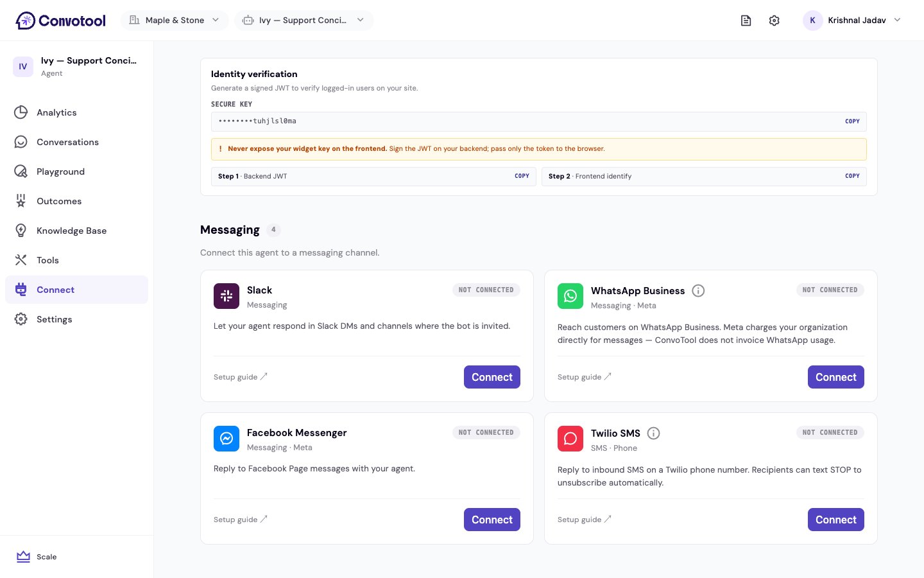Click the Scale plan crown icon
This screenshot has width=924, height=578.
[x=23, y=557]
